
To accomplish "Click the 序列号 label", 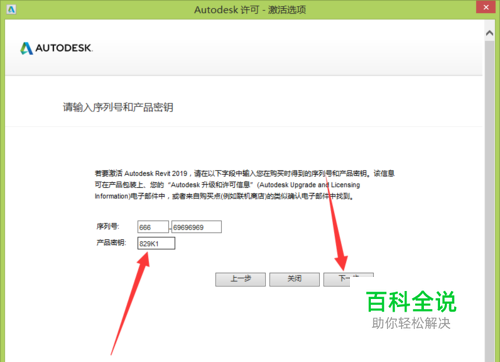I will [108, 227].
